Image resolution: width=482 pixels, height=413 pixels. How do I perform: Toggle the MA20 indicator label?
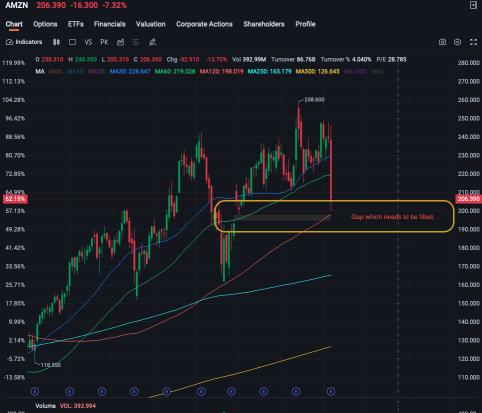(x=97, y=71)
